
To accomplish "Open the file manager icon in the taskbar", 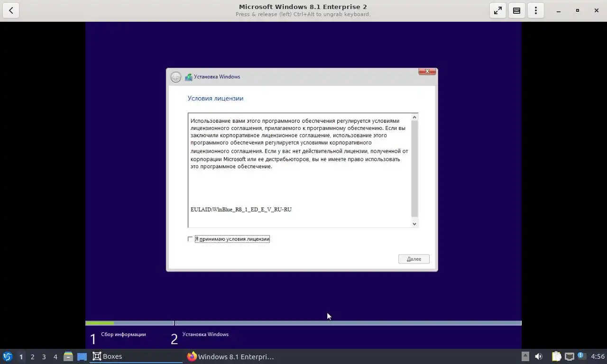I will point(68,356).
